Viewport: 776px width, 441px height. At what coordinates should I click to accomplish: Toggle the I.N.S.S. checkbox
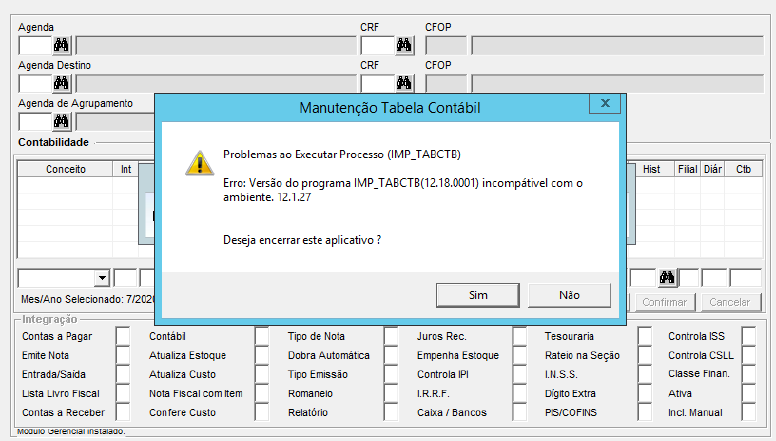[645, 374]
